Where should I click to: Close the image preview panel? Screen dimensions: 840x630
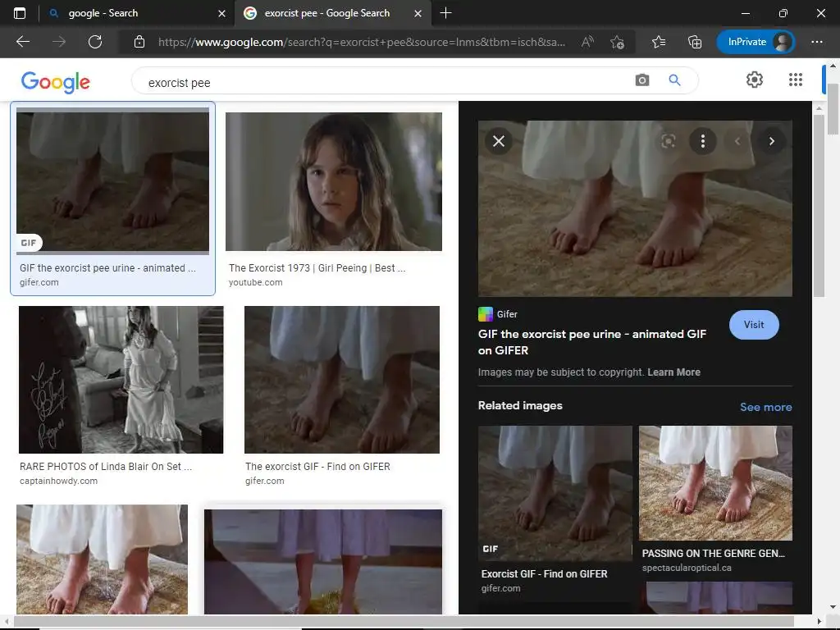coord(499,141)
